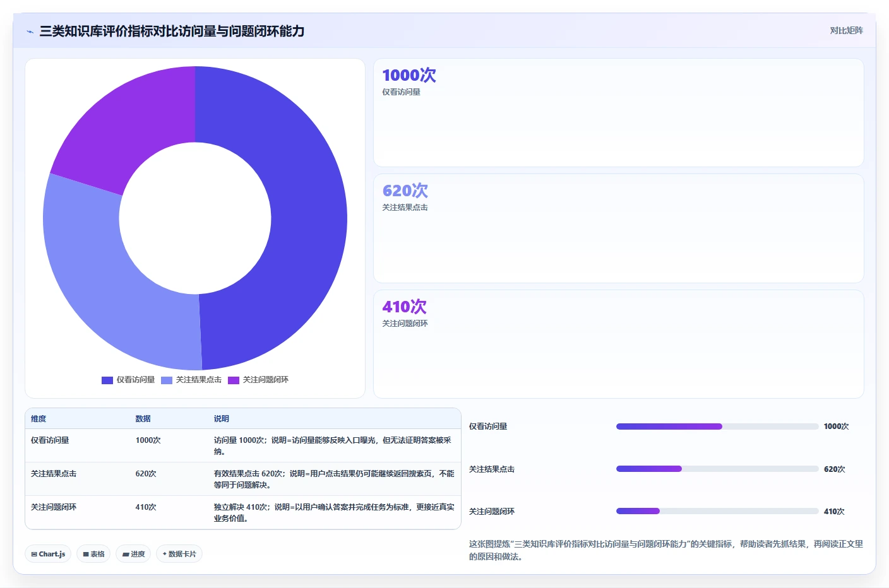Select the 1000次 data card
The image size is (889, 588).
tap(619, 113)
